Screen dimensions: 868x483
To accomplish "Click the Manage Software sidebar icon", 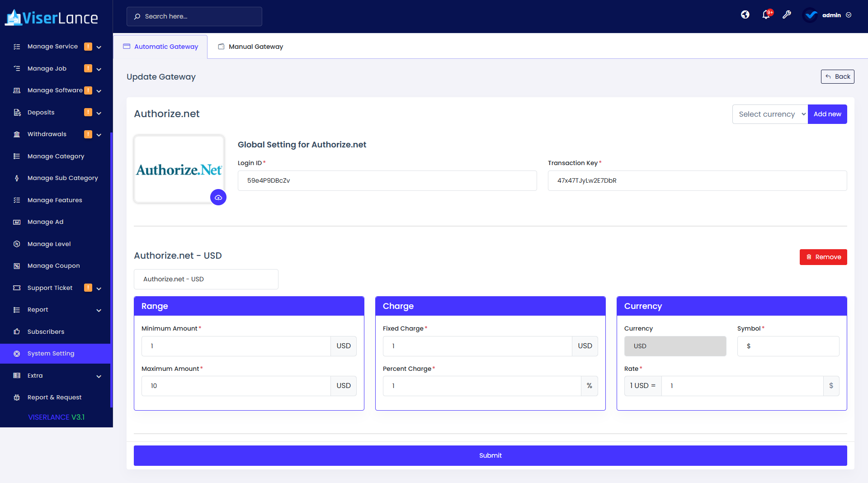I will [17, 90].
